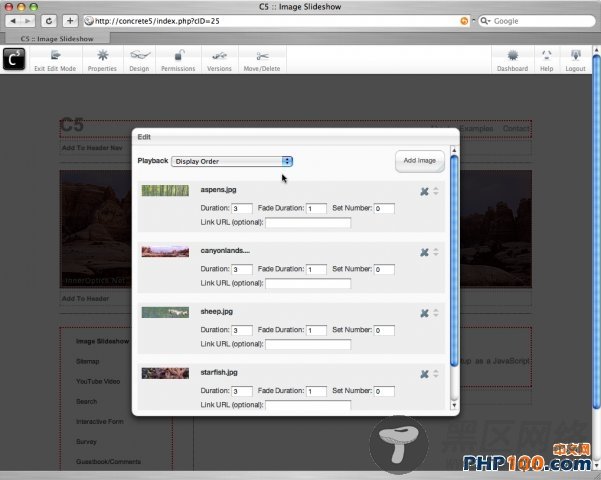The width and height of the screenshot is (601, 480).
Task: Delete the sheep.jpg slideshow entry
Action: click(424, 313)
